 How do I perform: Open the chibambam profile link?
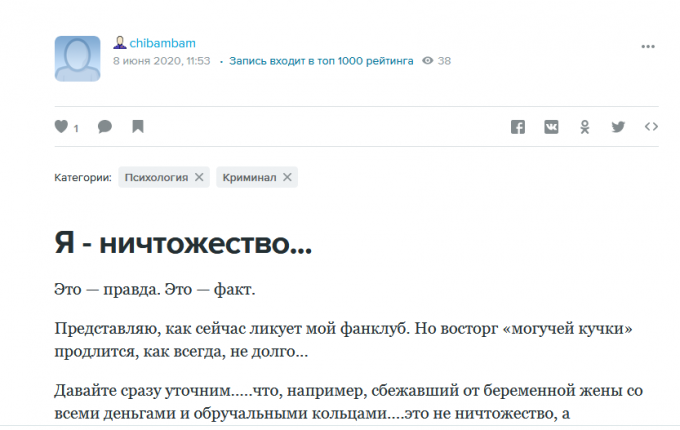(x=163, y=43)
